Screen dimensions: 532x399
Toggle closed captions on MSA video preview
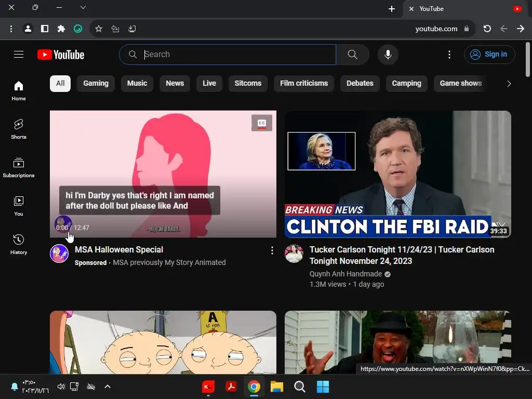point(262,123)
